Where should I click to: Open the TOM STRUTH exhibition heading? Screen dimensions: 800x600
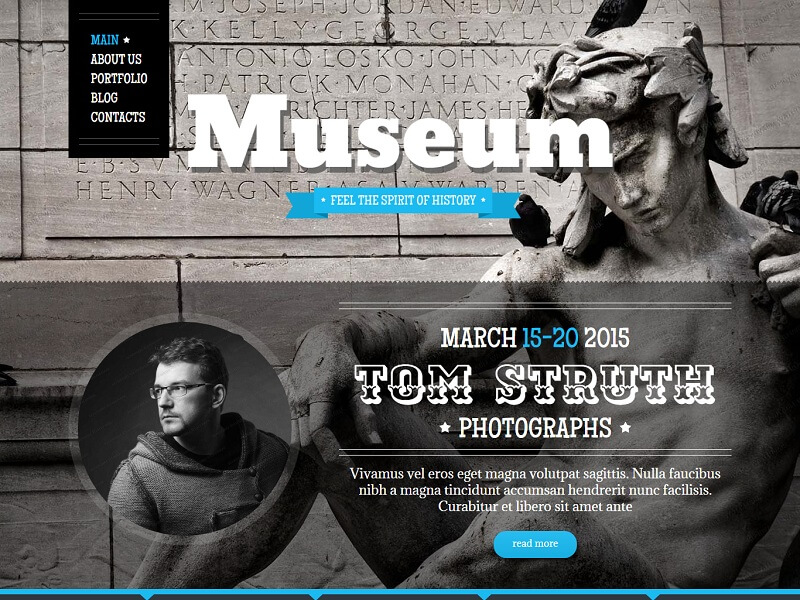pos(535,384)
